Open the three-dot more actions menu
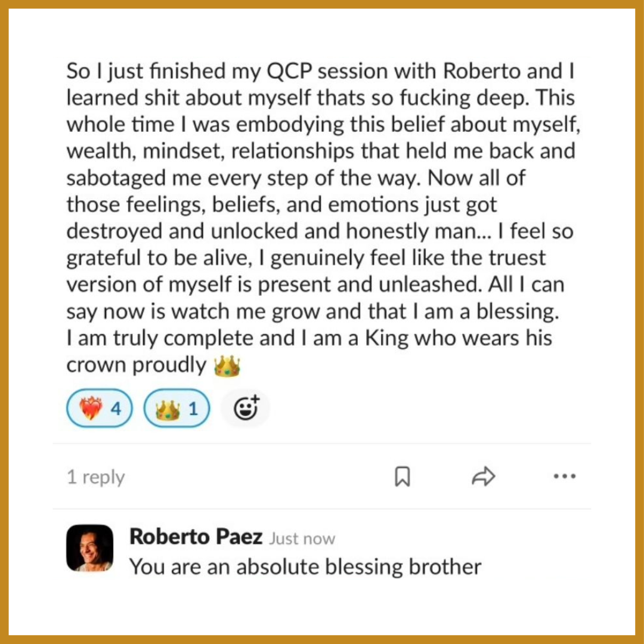 click(x=564, y=476)
